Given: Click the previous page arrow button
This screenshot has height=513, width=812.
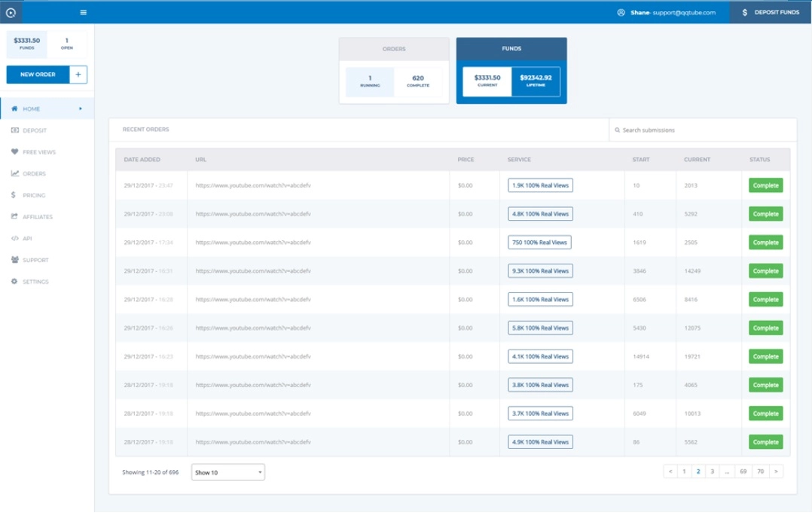Looking at the screenshot, I should click(x=670, y=471).
